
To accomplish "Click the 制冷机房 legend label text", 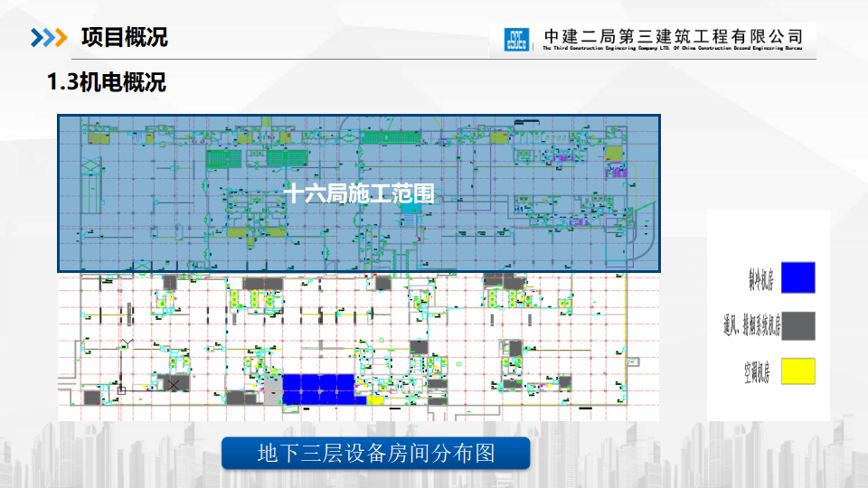I will (x=759, y=279).
